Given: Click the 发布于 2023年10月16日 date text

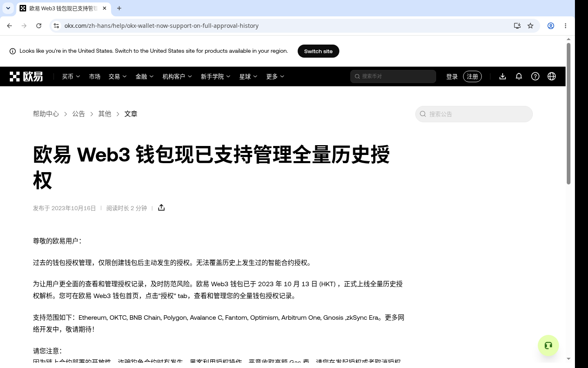Looking at the screenshot, I should 65,208.
